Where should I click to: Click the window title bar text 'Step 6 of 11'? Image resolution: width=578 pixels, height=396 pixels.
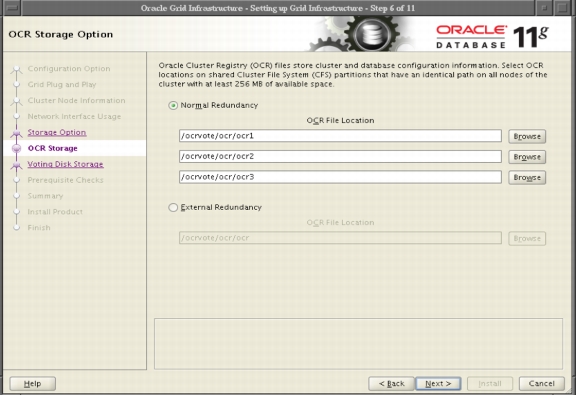point(393,8)
